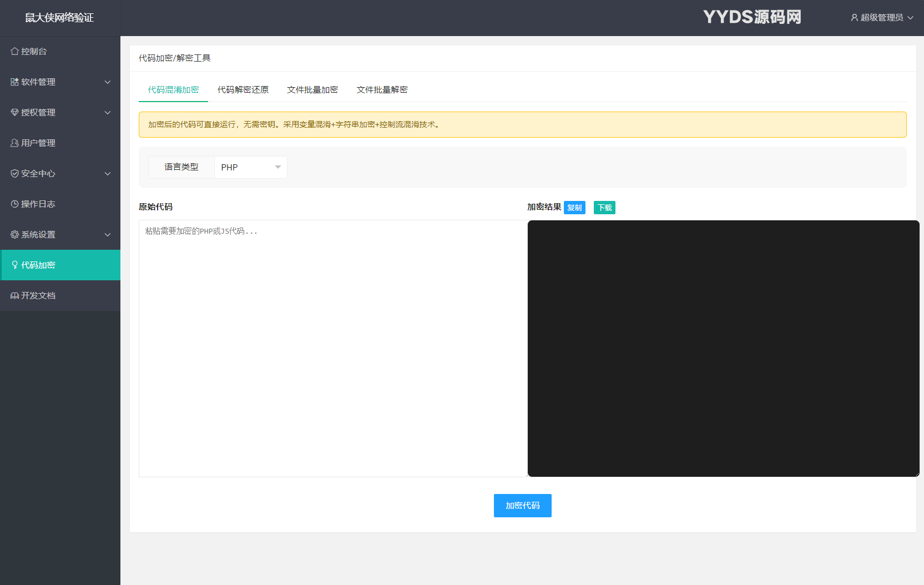
Task: Click the gear icon beside 系统设置
Action: (x=15, y=235)
